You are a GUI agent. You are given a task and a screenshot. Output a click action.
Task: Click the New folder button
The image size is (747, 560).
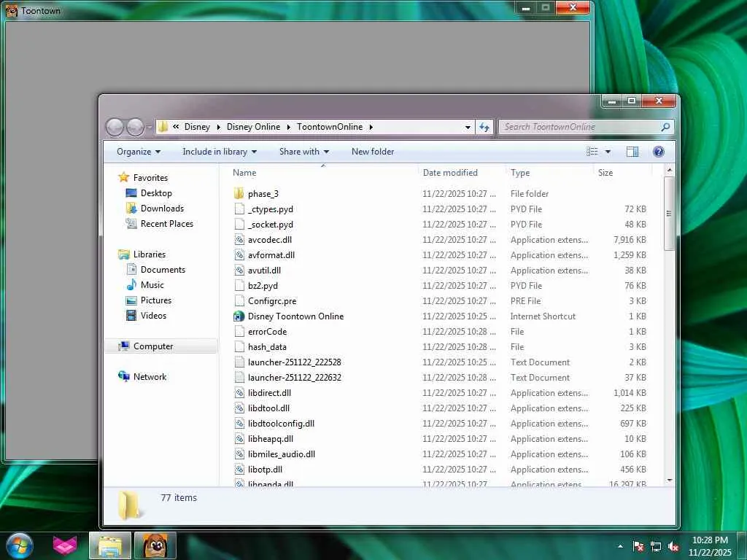pyautogui.click(x=373, y=152)
